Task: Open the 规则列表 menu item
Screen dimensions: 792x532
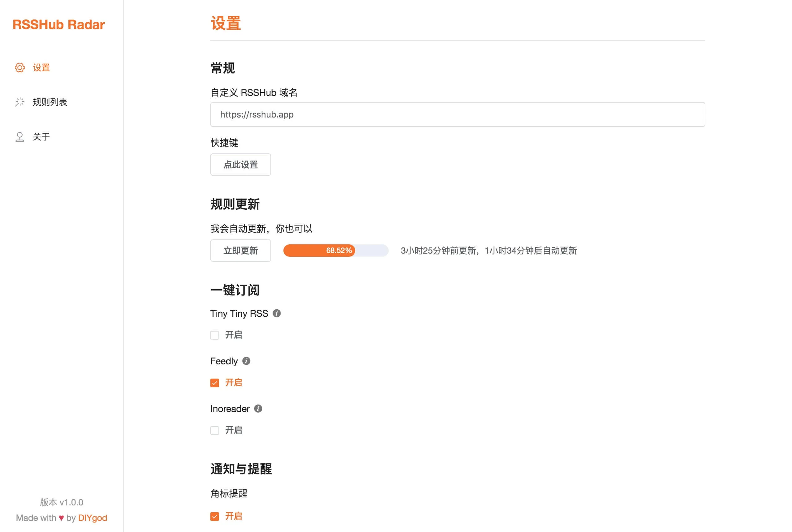Action: coord(50,102)
